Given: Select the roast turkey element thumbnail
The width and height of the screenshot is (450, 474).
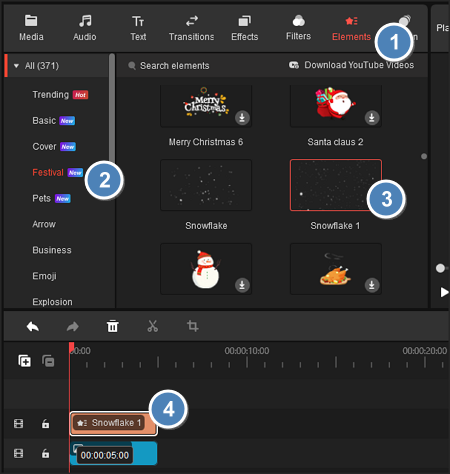Looking at the screenshot, I should (336, 269).
